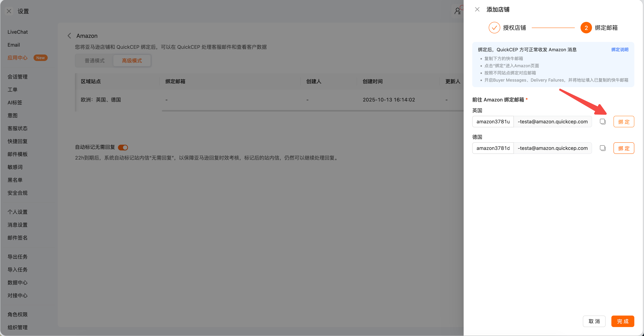Click the New badge beside 应用中心

click(41, 58)
